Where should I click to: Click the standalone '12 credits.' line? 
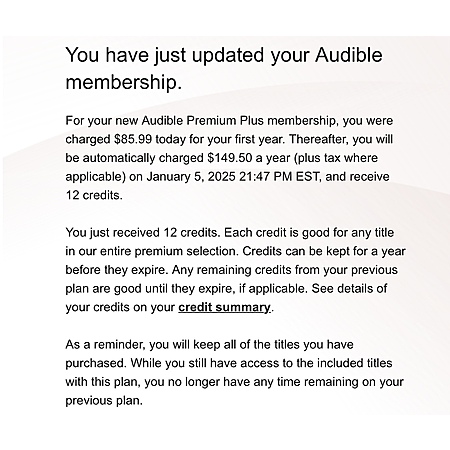[x=94, y=195]
